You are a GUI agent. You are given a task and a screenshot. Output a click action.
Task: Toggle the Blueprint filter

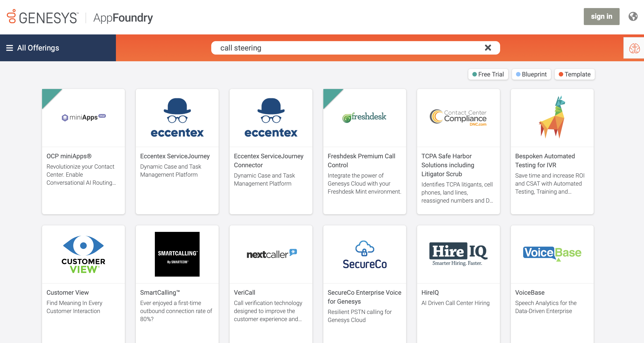click(x=531, y=74)
